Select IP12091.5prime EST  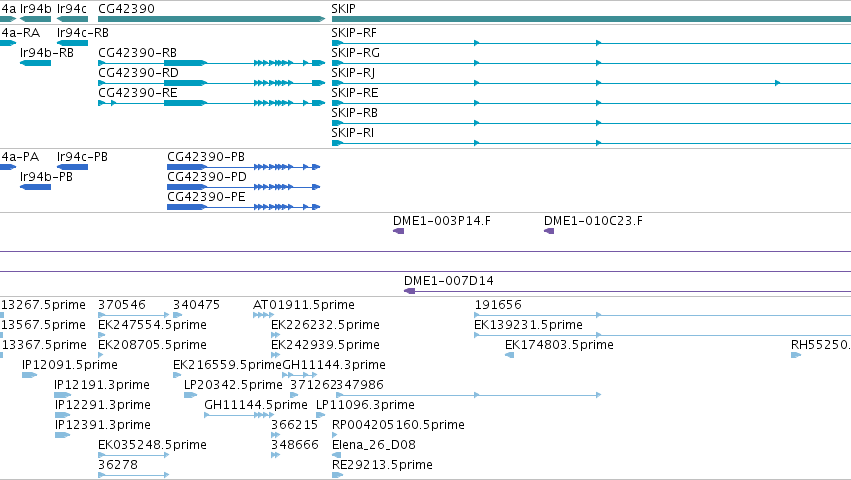coord(29,375)
